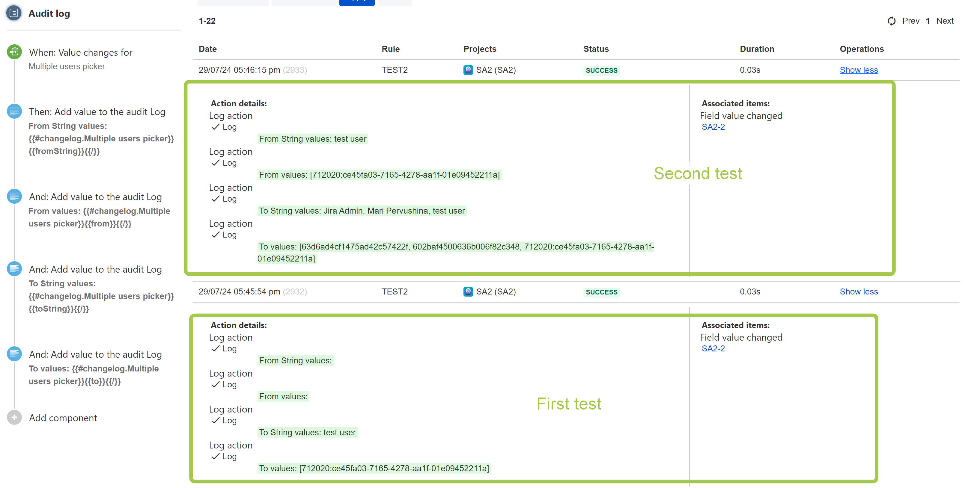Open the SA2-2 issue in First test
Viewport: 980px width, 488px height.
[713, 348]
